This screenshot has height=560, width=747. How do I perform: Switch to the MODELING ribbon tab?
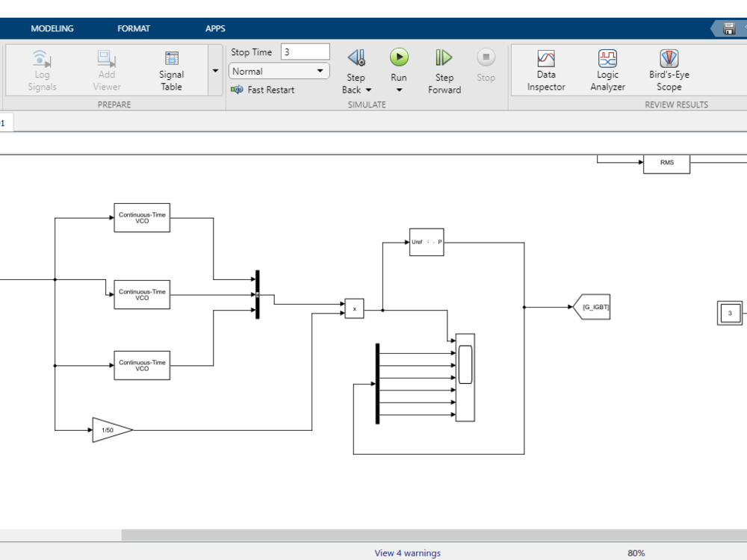pyautogui.click(x=52, y=28)
